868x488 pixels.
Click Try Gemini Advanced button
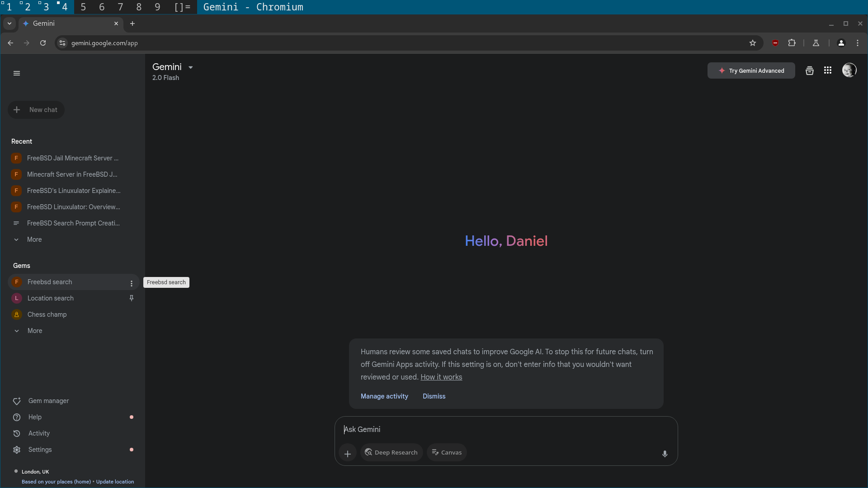(751, 70)
